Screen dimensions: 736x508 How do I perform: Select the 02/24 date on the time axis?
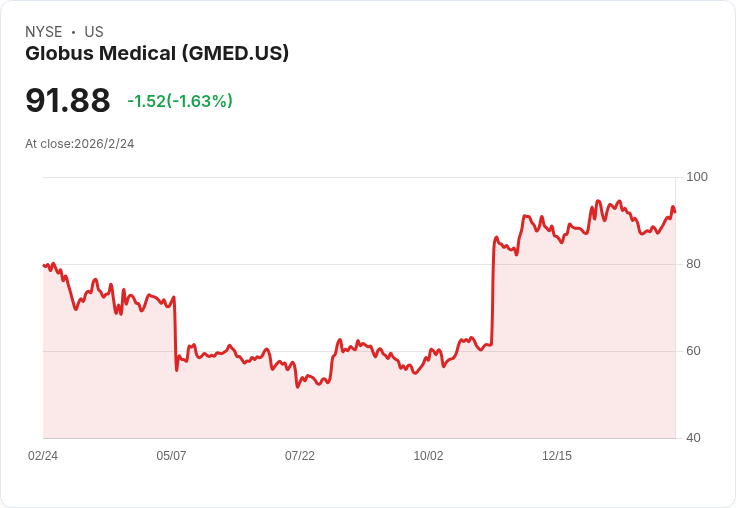pos(43,456)
